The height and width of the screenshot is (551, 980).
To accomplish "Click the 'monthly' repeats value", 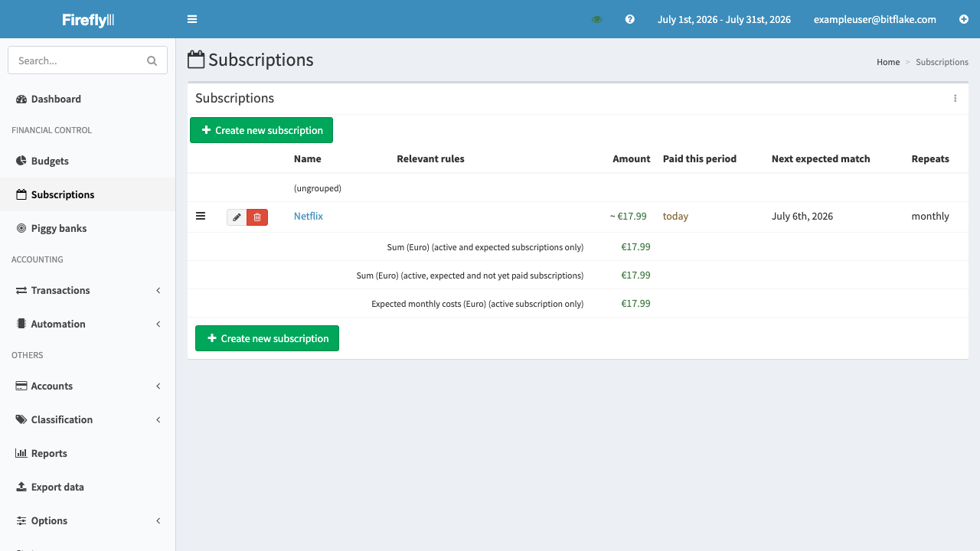I will pyautogui.click(x=930, y=216).
